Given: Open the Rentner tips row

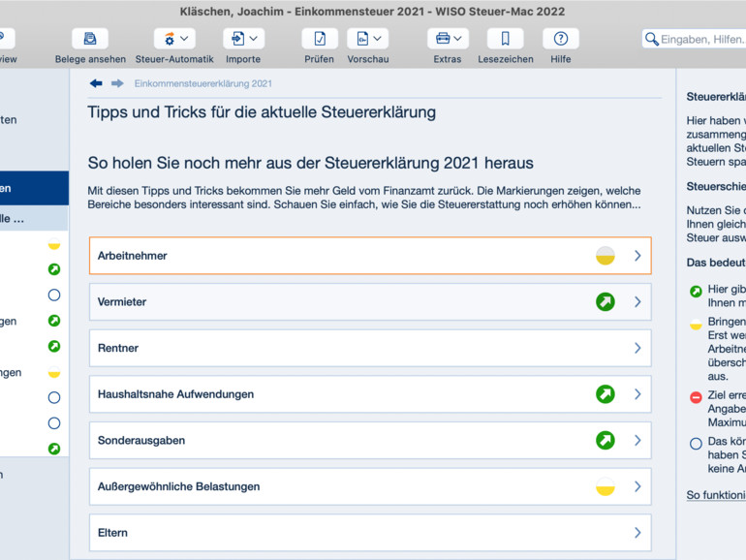Looking at the screenshot, I should point(370,348).
